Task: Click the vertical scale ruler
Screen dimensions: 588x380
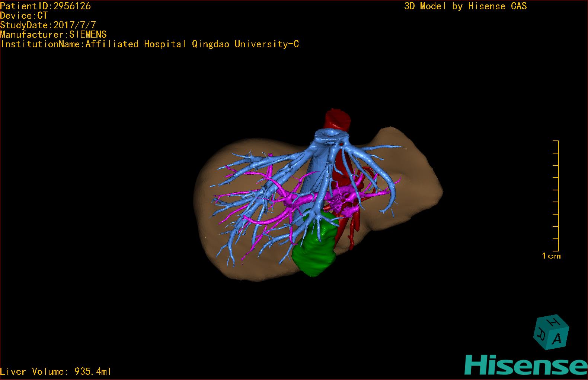Action: [x=556, y=196]
